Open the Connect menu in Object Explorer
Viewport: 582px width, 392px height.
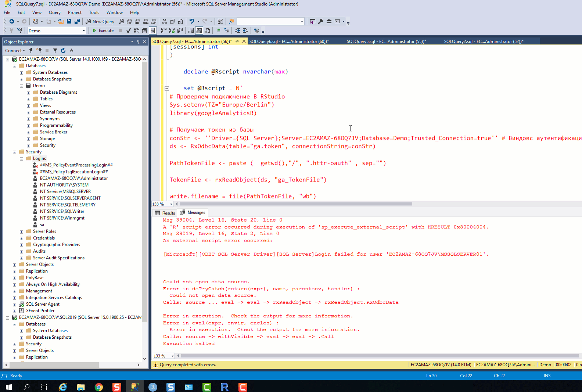[15, 51]
